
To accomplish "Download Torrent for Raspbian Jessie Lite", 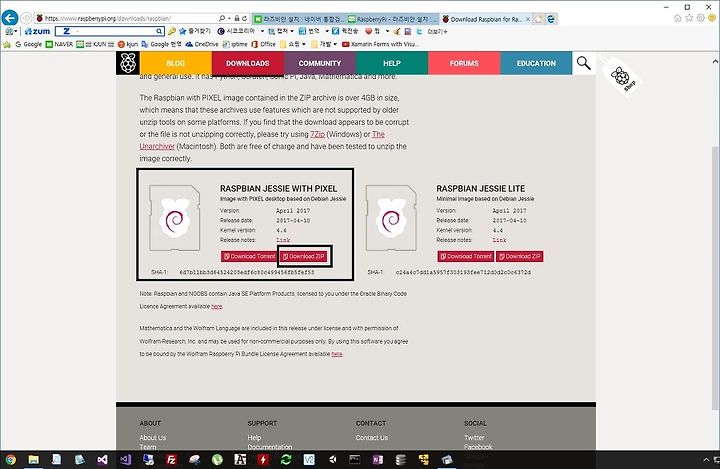I will (466, 256).
